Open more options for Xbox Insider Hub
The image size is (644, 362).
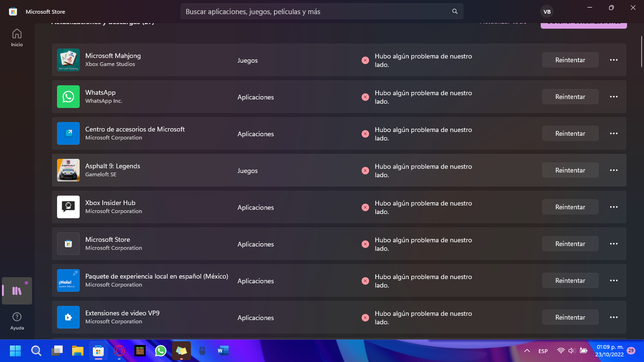tap(614, 207)
